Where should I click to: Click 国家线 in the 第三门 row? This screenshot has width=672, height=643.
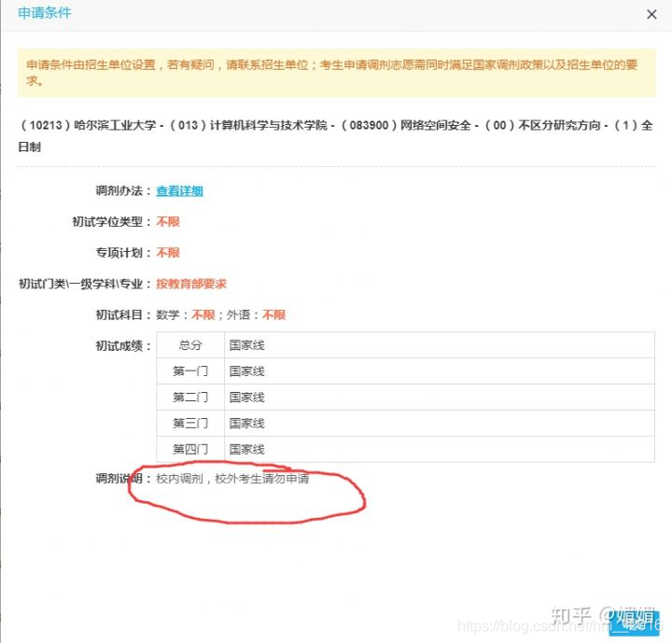[246, 424]
